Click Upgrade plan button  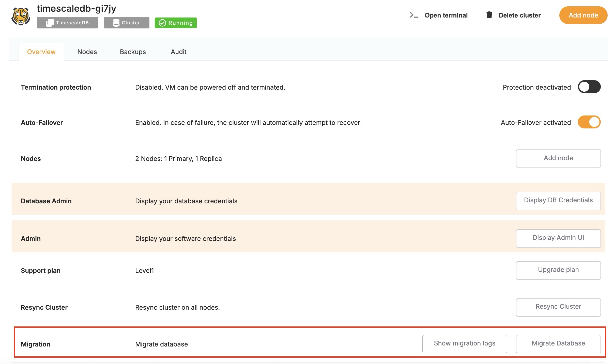tap(558, 270)
